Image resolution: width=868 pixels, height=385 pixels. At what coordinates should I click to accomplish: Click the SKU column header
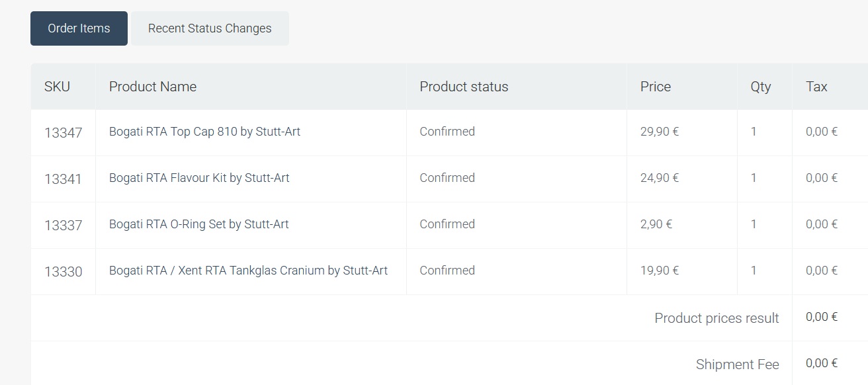(x=57, y=87)
